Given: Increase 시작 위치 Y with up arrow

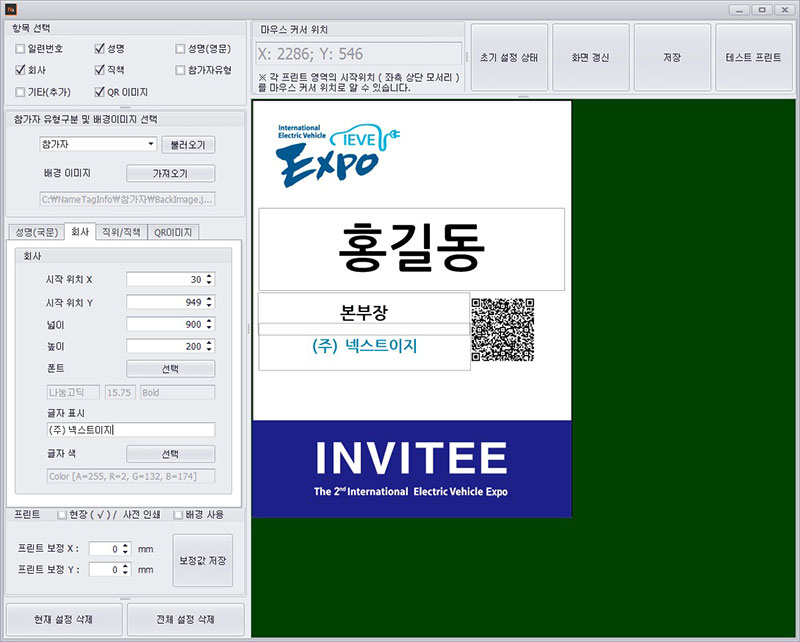Looking at the screenshot, I should (209, 299).
